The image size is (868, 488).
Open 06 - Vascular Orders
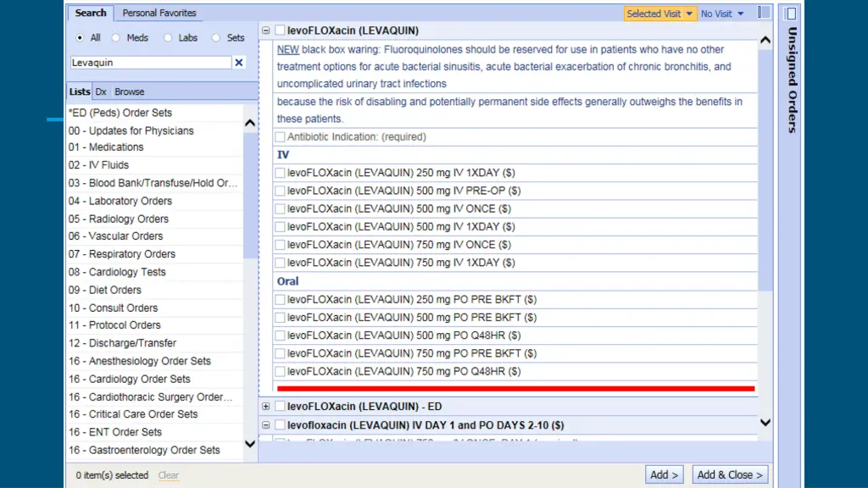[x=115, y=236]
